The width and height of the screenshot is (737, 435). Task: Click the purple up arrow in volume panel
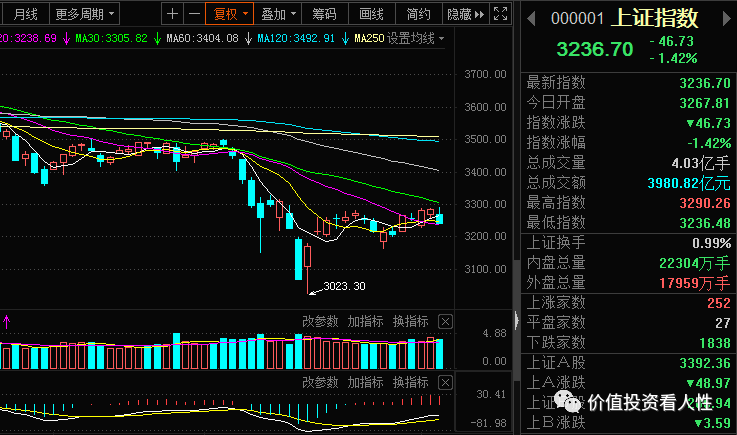[7, 322]
